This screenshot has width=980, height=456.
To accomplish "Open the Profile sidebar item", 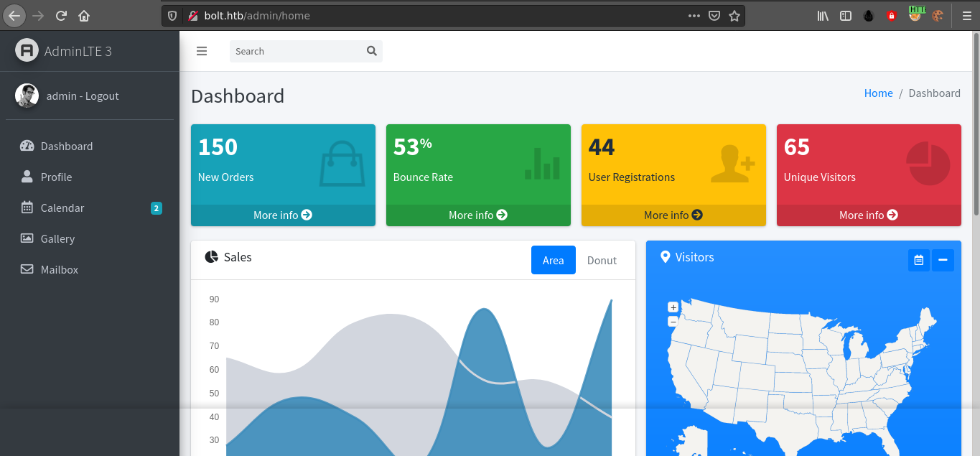I will point(56,177).
